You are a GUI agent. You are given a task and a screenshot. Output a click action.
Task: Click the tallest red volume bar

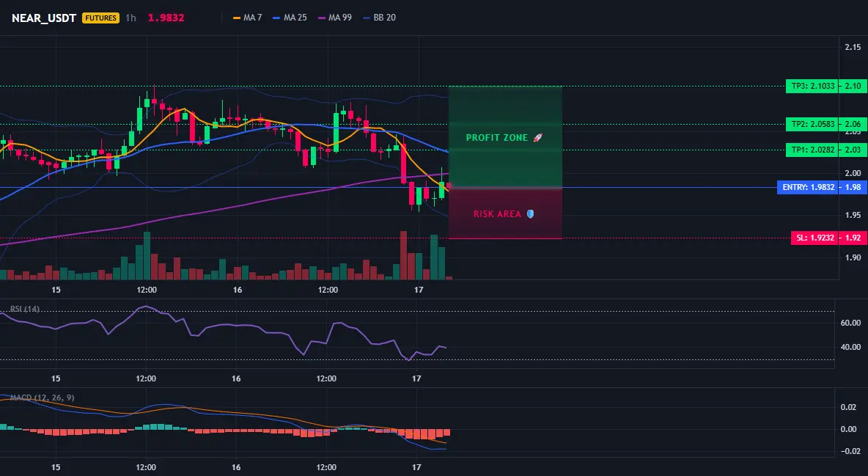click(403, 255)
